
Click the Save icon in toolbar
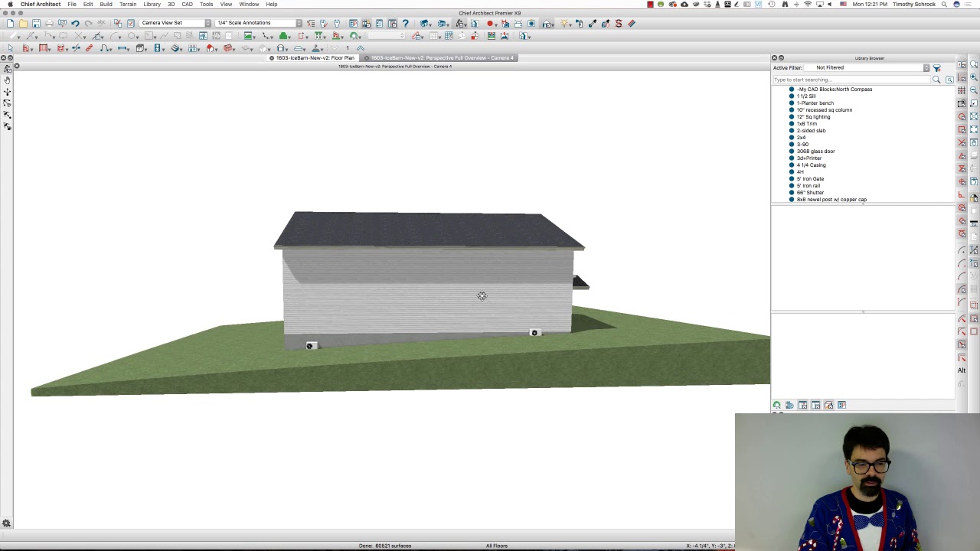pos(36,23)
